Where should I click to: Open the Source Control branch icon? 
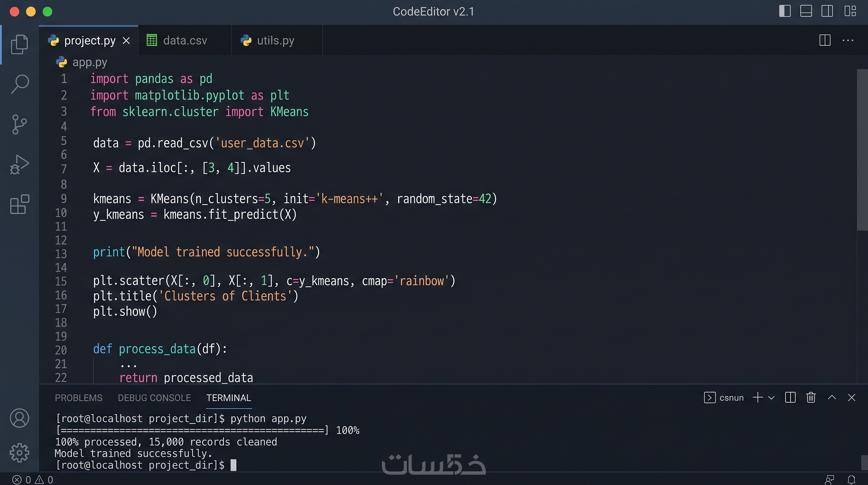[x=19, y=124]
